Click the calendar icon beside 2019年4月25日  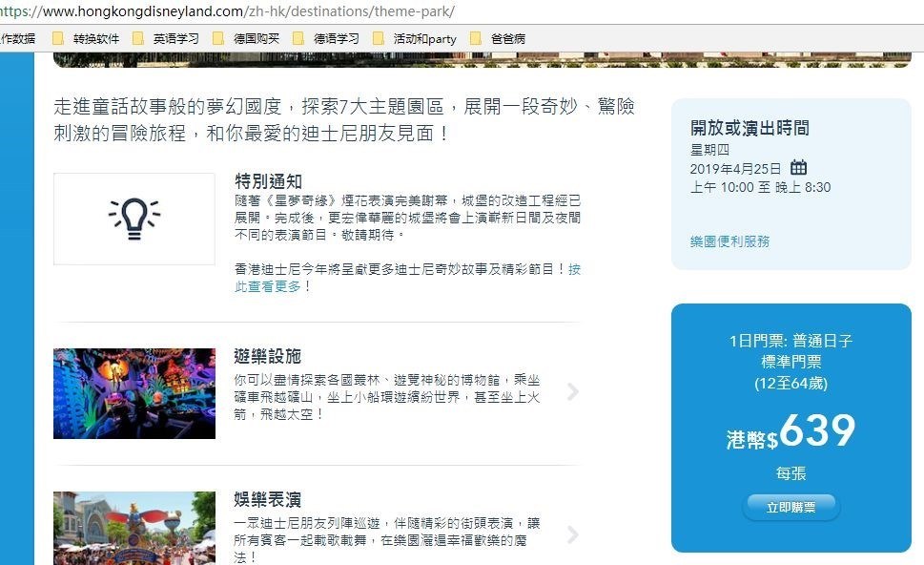click(x=799, y=168)
